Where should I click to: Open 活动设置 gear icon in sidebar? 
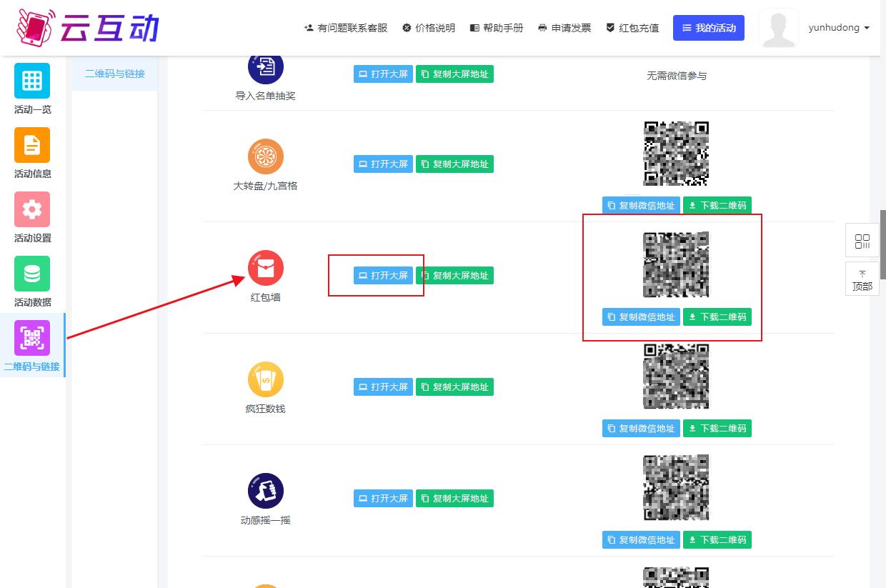click(x=32, y=209)
